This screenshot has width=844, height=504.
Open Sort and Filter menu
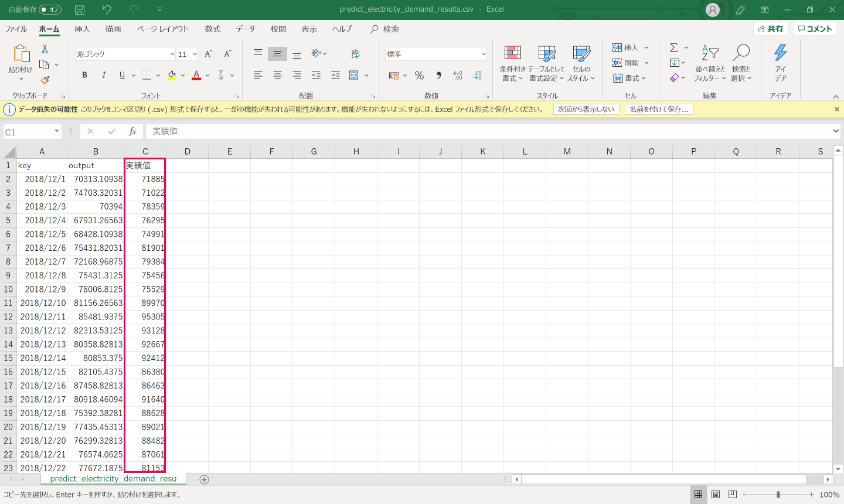(x=710, y=63)
